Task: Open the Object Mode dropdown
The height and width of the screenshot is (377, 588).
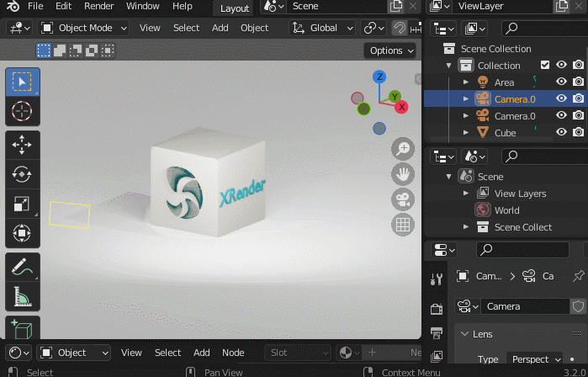Action: click(84, 28)
